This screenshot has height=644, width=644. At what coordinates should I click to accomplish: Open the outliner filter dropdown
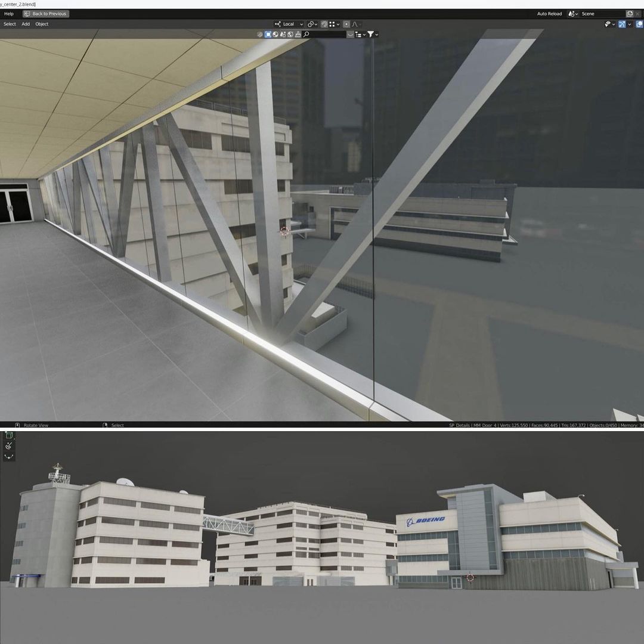click(x=372, y=35)
